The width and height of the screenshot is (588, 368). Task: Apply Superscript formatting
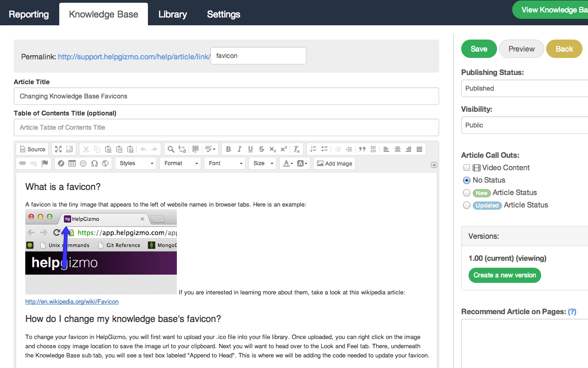283,149
